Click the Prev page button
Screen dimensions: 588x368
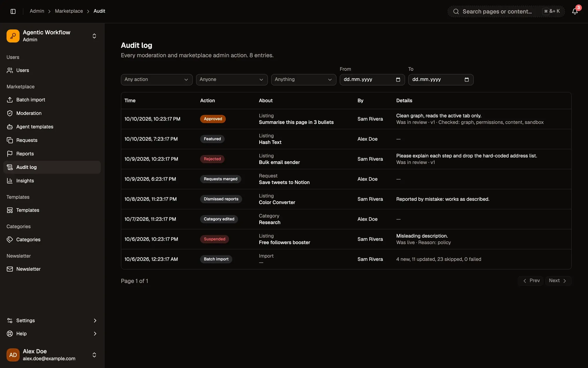531,281
